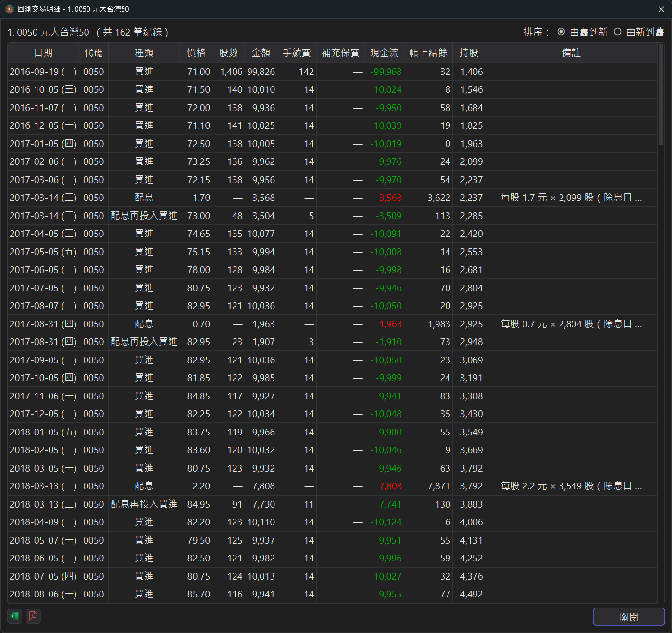Click the 代碼 column header
The image size is (672, 633).
94,53
